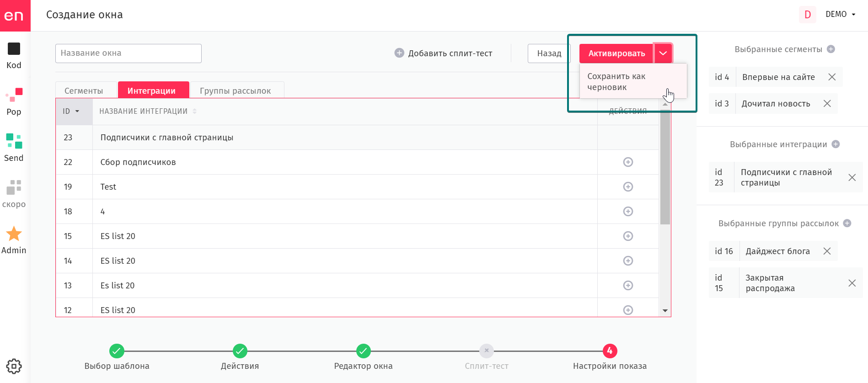
Task: Focus the 'Название окна' input field
Action: [x=129, y=53]
